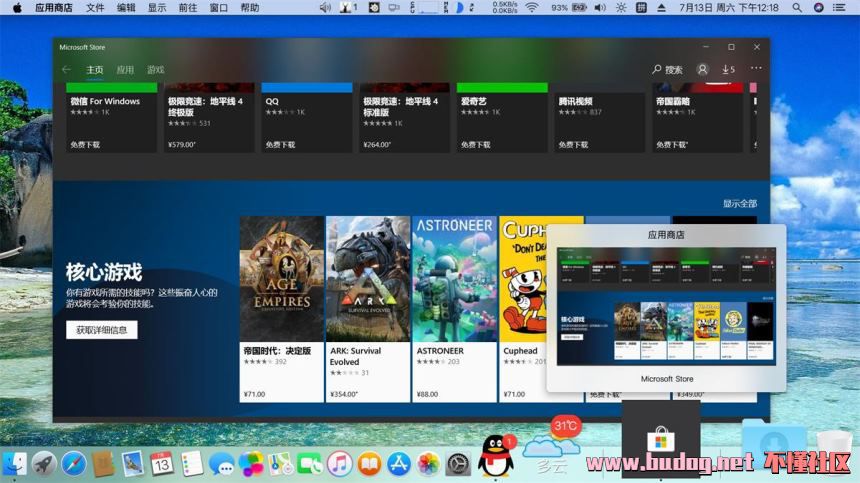Open the 编辑 menu
Viewport: 860px width, 483px height.
coord(126,8)
